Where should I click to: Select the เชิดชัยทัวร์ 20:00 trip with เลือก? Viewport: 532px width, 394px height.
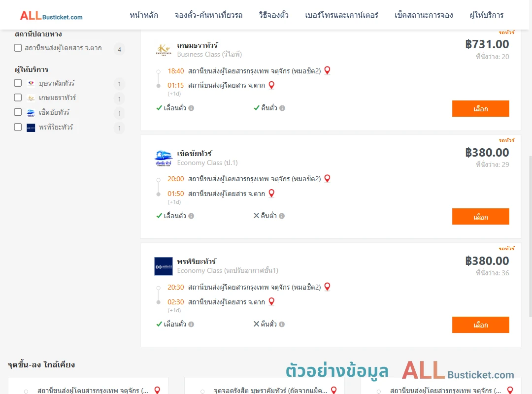(x=480, y=217)
